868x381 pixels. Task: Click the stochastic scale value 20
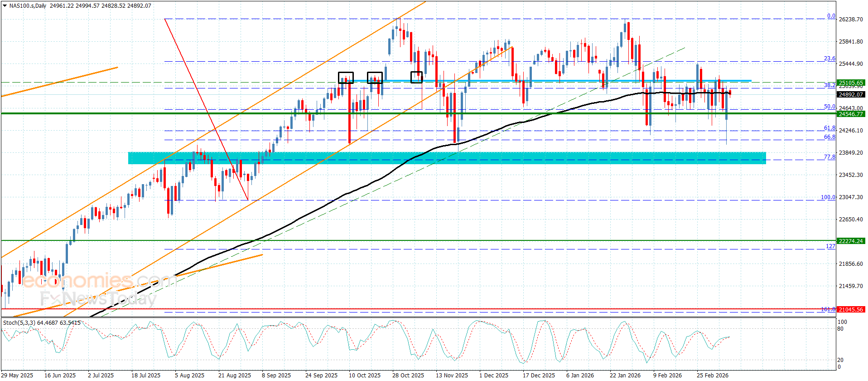[x=840, y=360]
